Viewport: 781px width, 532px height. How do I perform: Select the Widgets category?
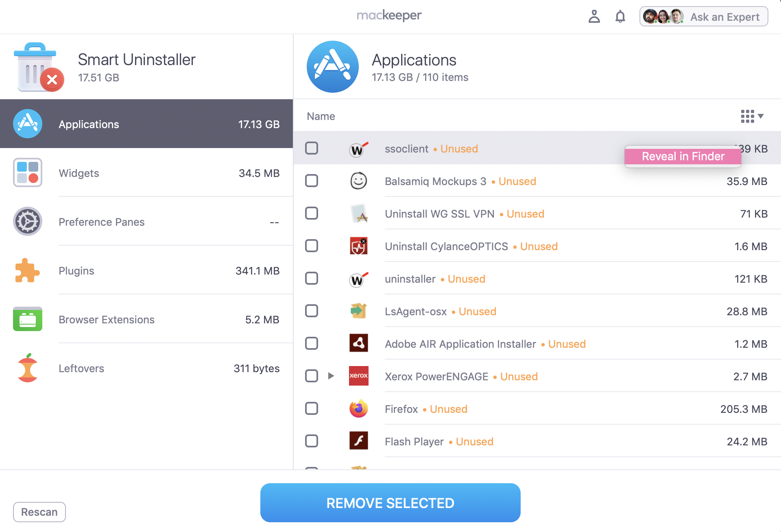(x=146, y=172)
